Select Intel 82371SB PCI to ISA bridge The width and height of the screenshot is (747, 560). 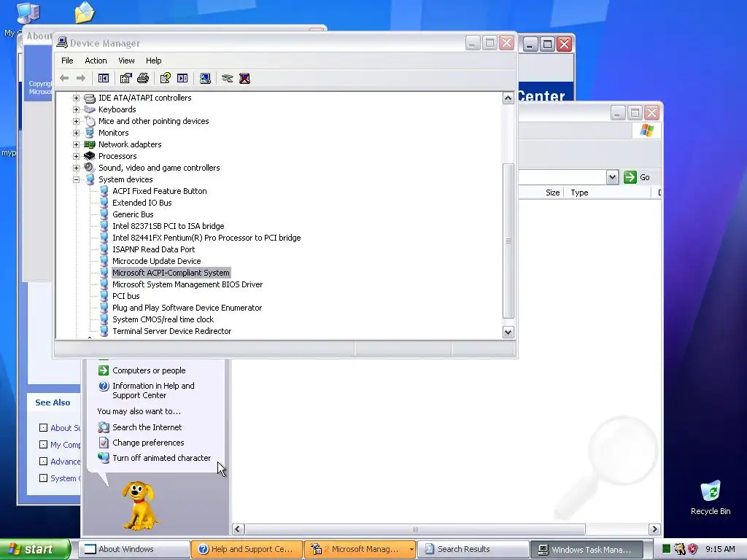tap(169, 226)
